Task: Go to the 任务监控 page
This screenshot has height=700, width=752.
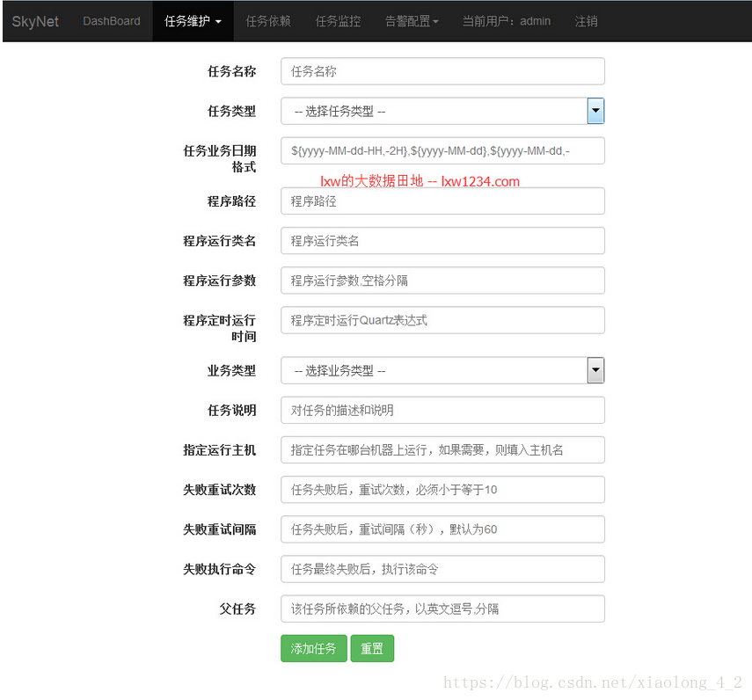Action: [x=338, y=21]
